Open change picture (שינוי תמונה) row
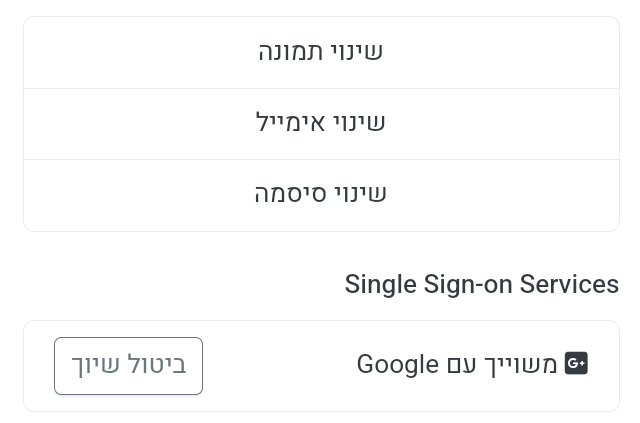640x423 pixels. pos(321,52)
